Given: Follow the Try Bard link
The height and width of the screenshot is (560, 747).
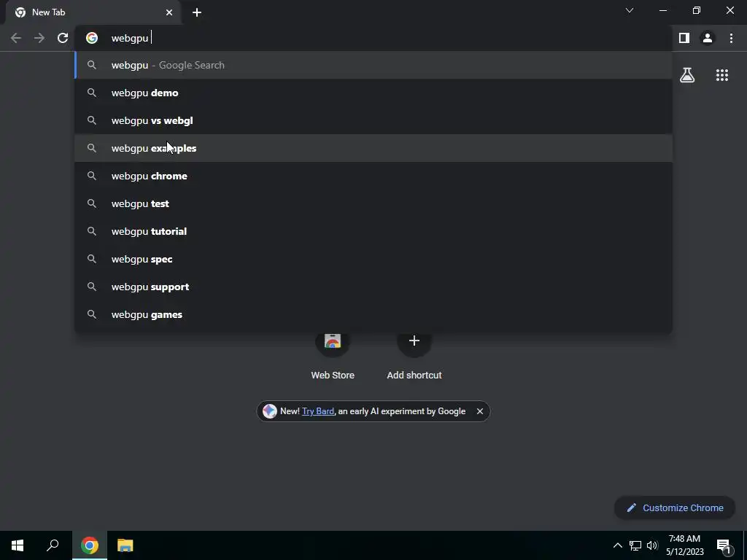Looking at the screenshot, I should 318,411.
